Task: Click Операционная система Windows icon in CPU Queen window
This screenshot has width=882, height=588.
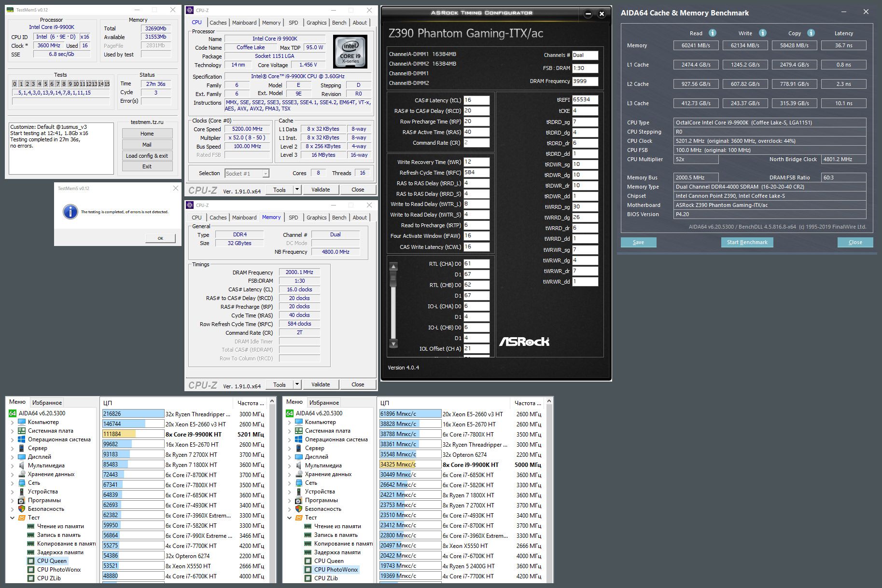Action: point(22,439)
